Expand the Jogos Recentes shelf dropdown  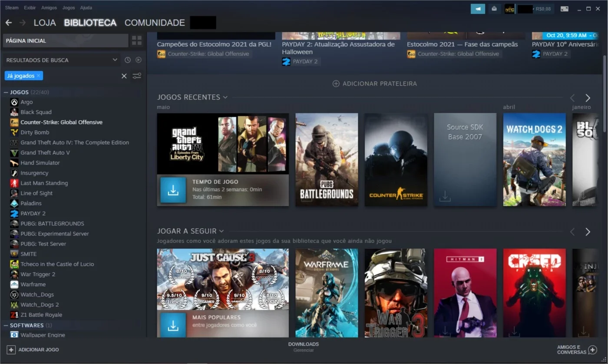pos(225,97)
